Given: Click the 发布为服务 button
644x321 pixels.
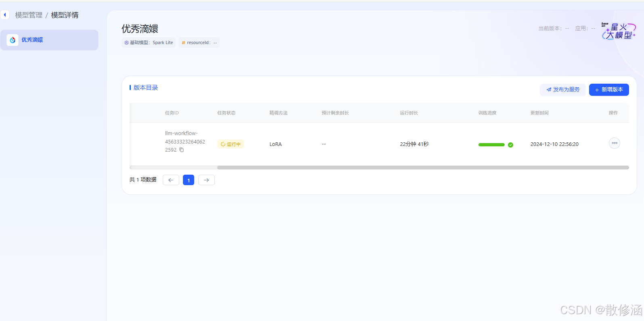Looking at the screenshot, I should coord(563,90).
